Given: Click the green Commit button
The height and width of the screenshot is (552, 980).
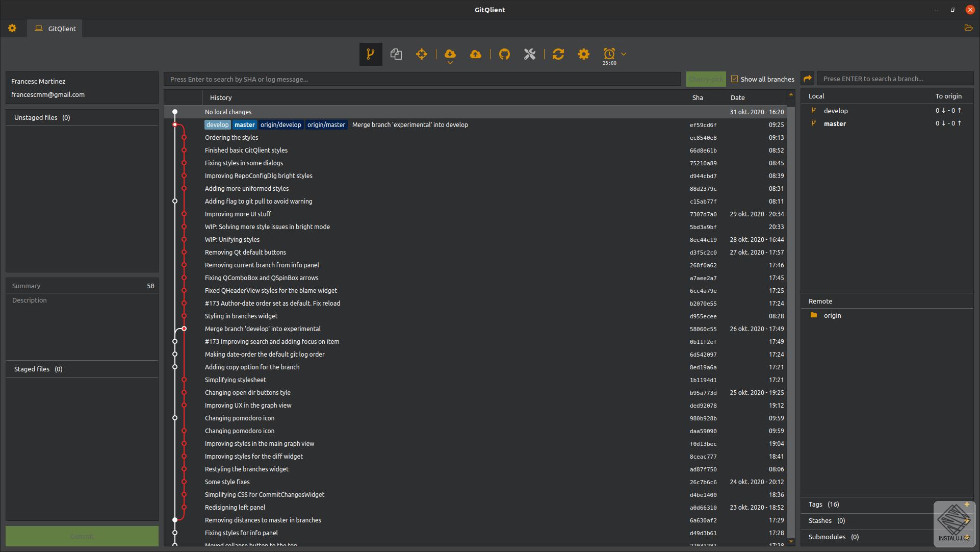Looking at the screenshot, I should coord(82,536).
